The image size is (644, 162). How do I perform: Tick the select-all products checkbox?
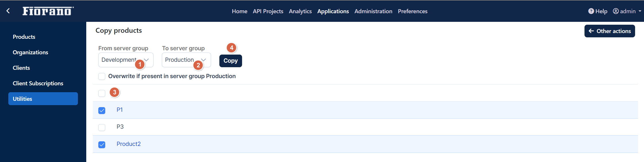point(102,93)
